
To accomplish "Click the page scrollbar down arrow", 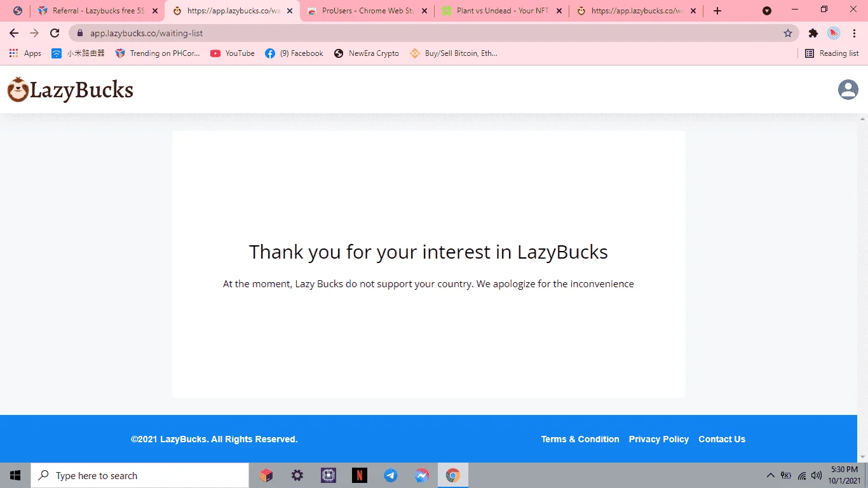I will pos(863,457).
